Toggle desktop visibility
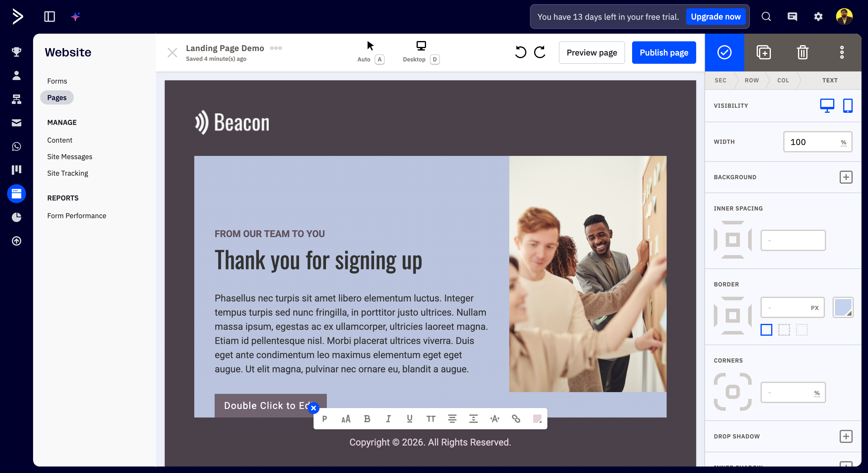This screenshot has width=868, height=473. pos(827,106)
